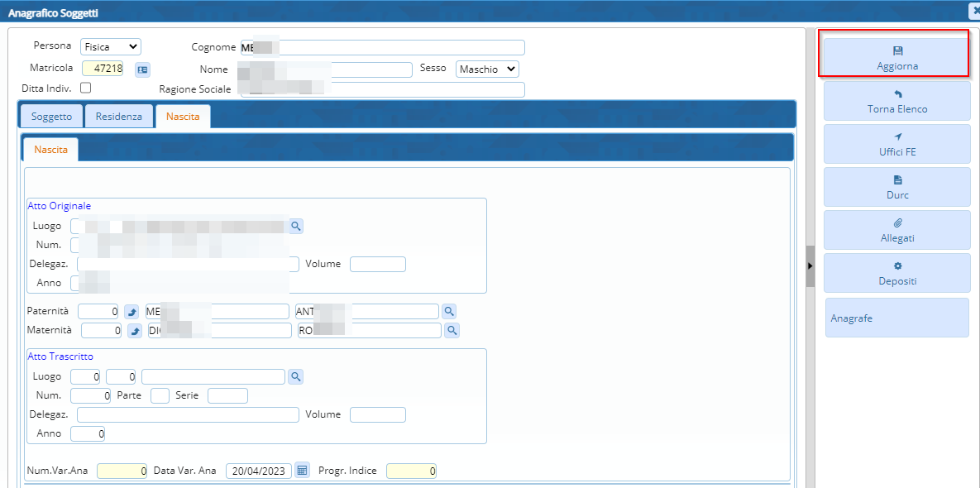The height and width of the screenshot is (488, 980).
Task: Toggle the Ditta Indiv. checkbox
Action: point(85,88)
